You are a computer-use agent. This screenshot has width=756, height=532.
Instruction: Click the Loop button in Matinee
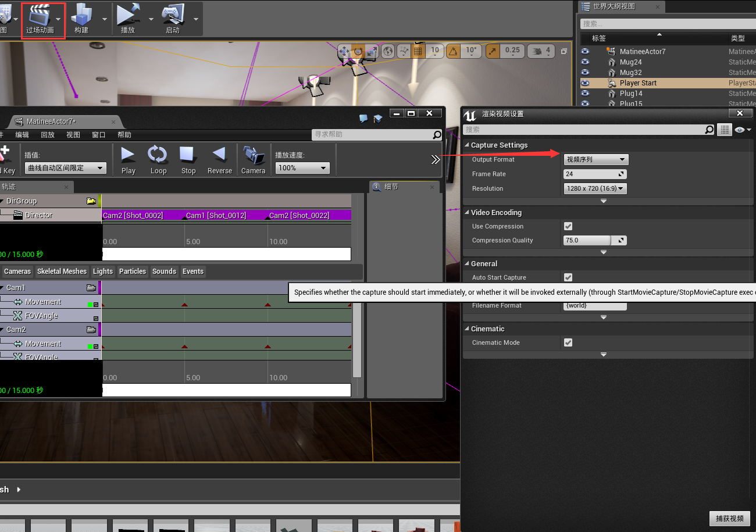coord(158,160)
